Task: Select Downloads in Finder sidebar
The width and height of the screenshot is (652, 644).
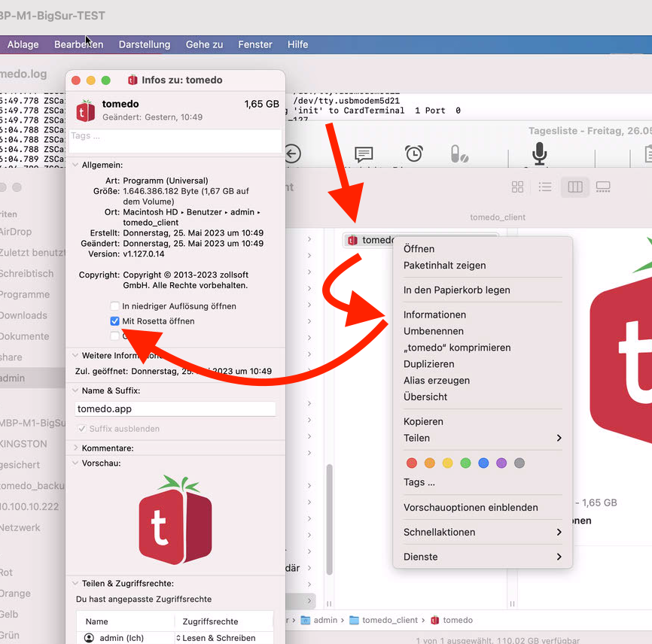Action: (23, 315)
